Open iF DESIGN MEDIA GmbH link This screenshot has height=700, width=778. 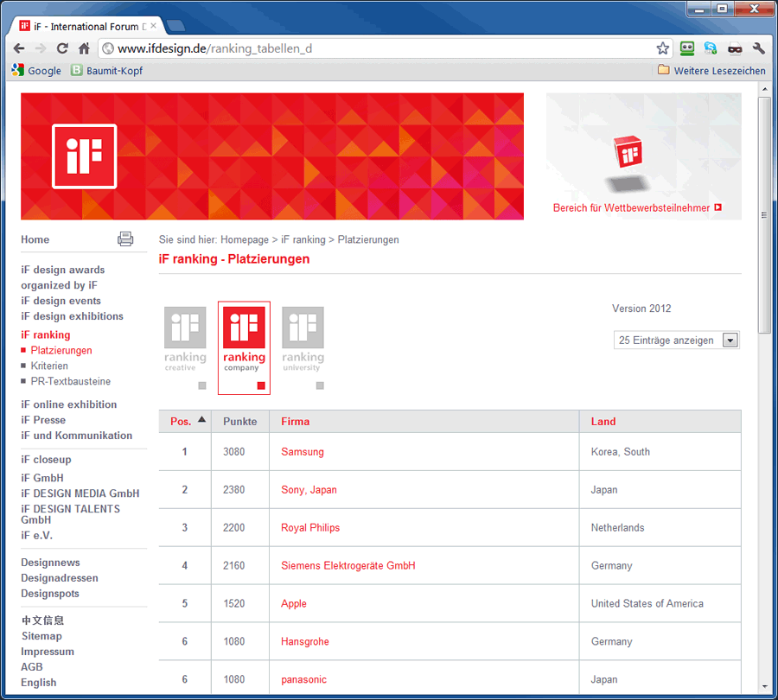pos(80,493)
